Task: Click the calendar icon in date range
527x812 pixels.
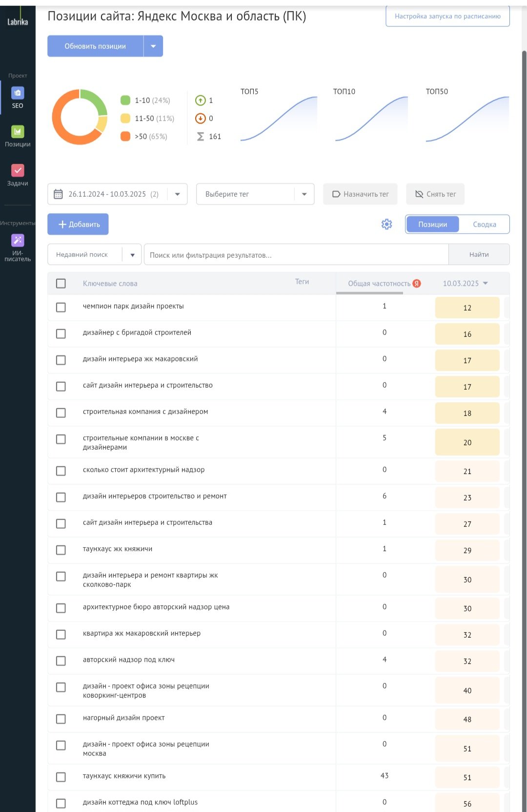Action: tap(58, 194)
